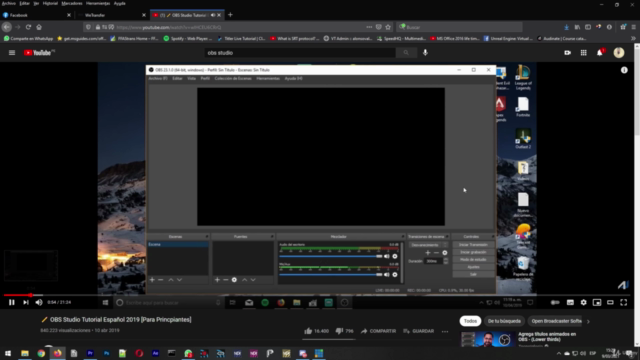Start voice search microphone
This screenshot has height=360, width=640.
tap(425, 53)
